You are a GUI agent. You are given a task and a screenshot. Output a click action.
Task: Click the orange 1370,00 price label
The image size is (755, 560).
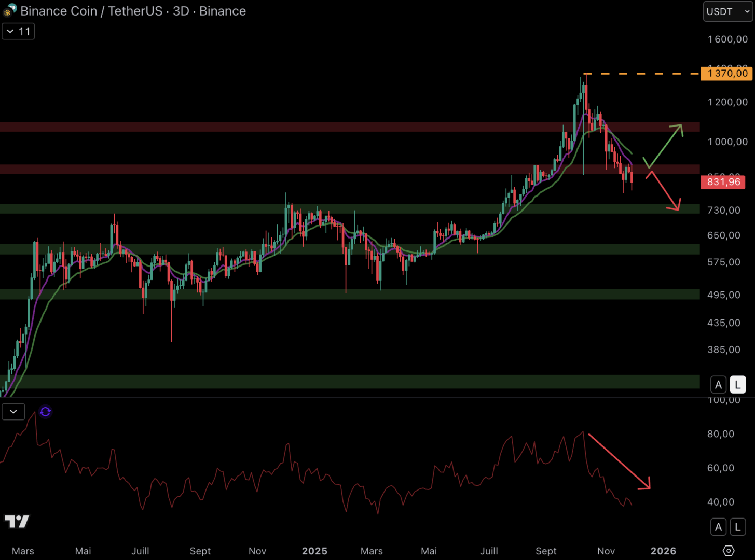726,73
